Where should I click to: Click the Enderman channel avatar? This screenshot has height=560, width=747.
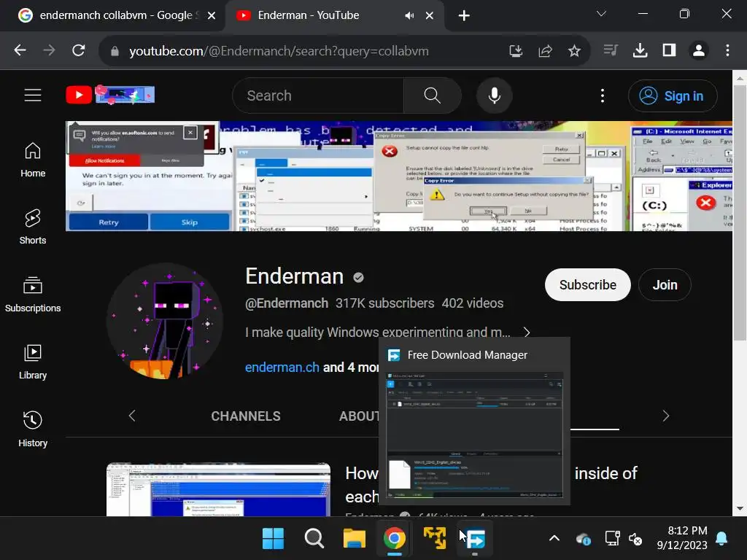coord(165,321)
